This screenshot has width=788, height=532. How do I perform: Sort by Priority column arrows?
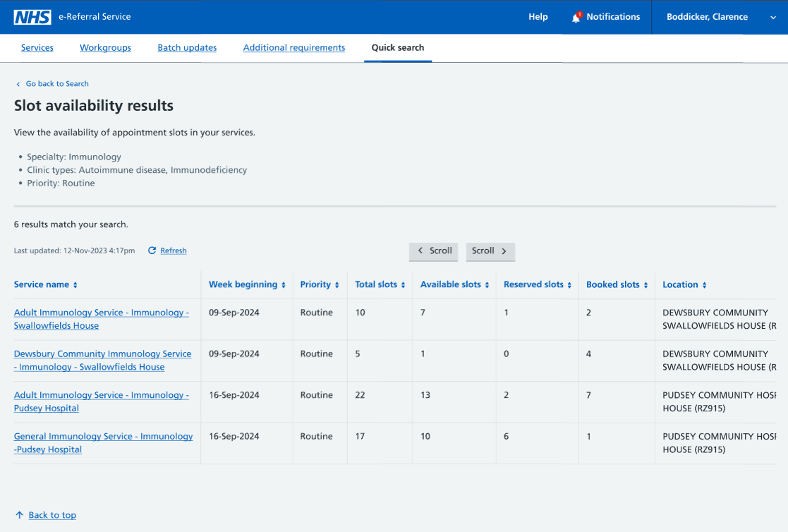337,285
